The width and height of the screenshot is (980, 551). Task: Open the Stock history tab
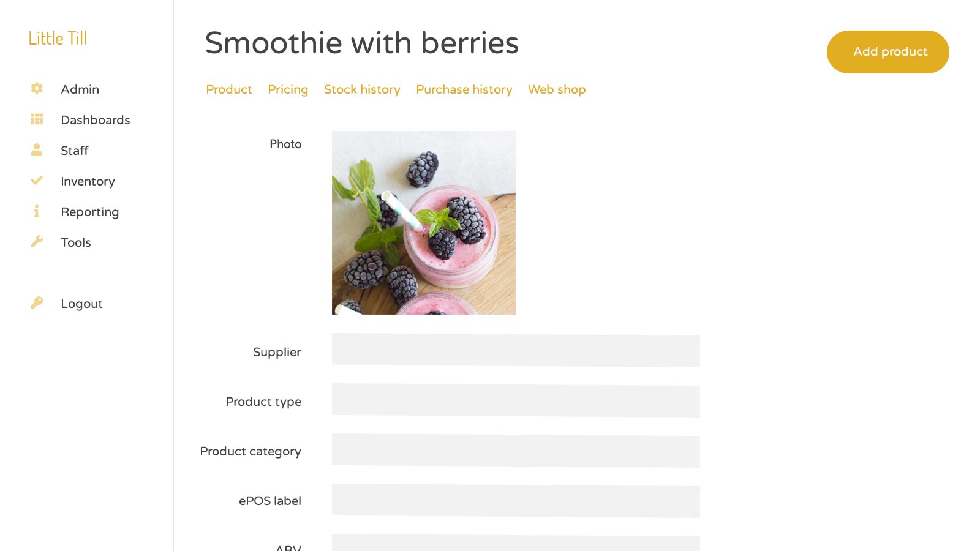pos(362,89)
